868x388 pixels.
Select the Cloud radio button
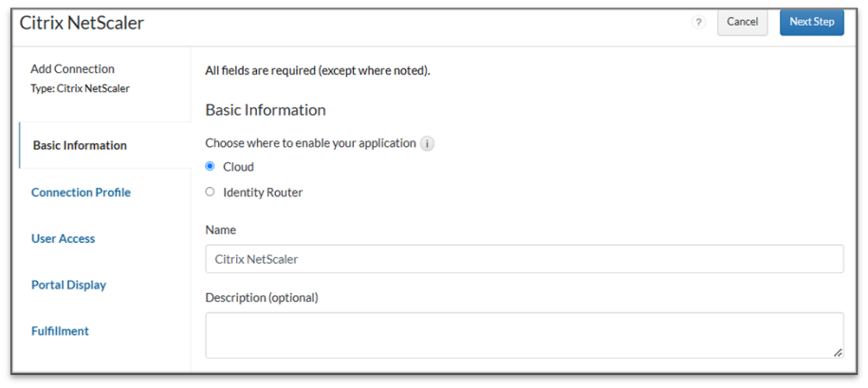[x=210, y=166]
